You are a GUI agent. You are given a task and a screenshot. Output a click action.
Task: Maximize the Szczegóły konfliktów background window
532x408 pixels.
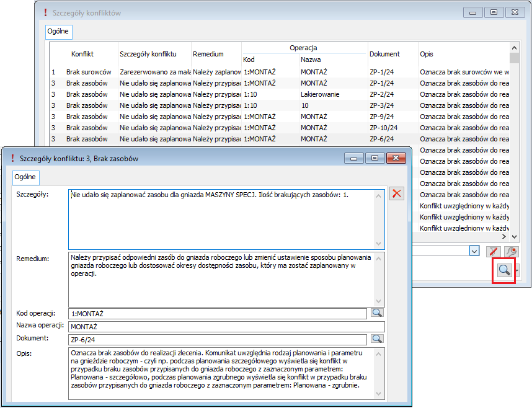pos(494,12)
